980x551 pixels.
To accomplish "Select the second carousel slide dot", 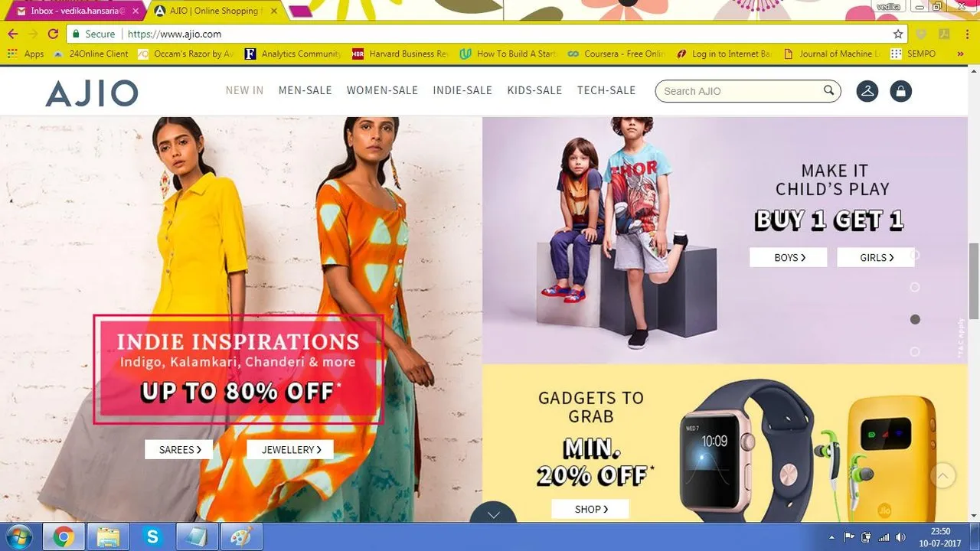I will pos(915,287).
